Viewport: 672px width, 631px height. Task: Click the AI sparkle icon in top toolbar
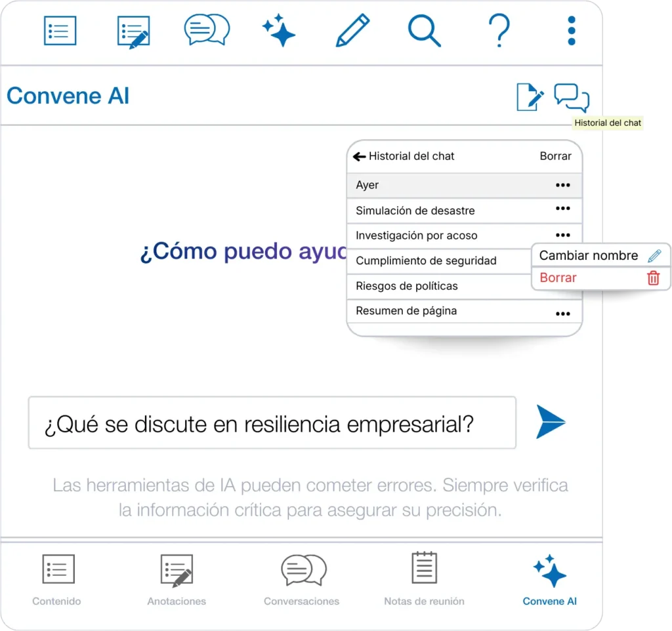279,30
